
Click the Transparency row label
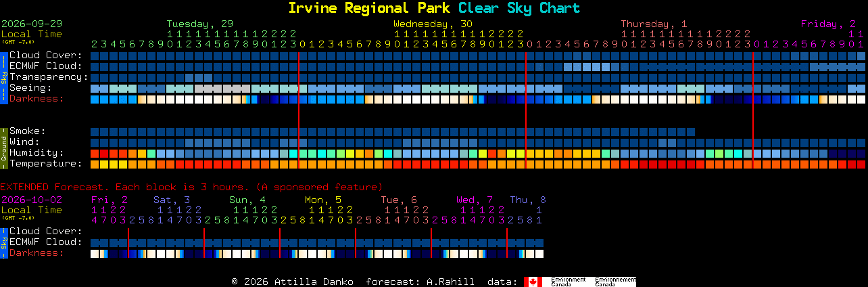48,77
